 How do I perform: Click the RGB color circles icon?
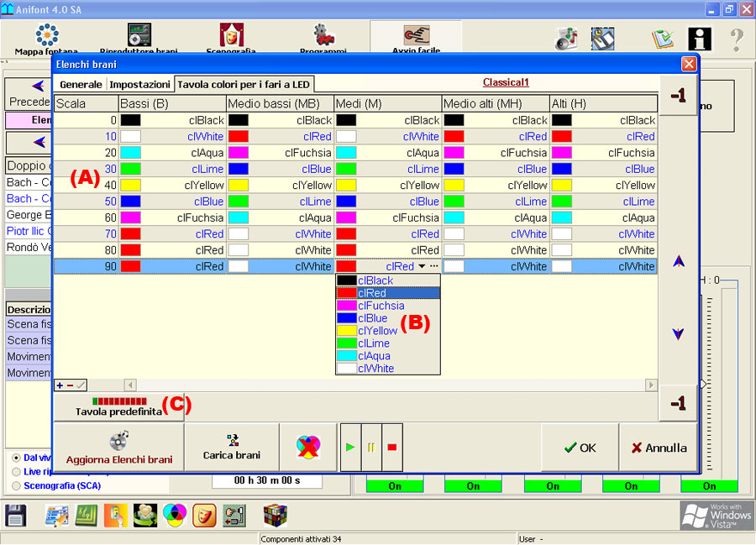[175, 516]
